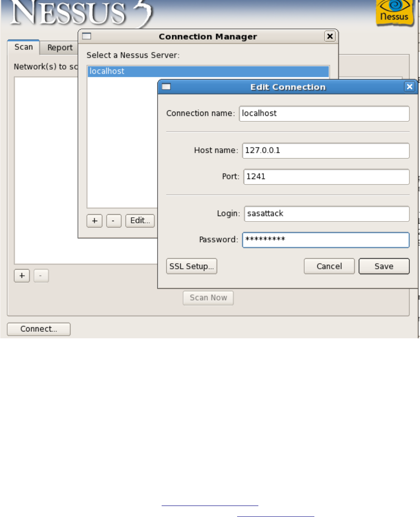Open SSL Setup options
Screen dimensions: 420x517
point(192,267)
